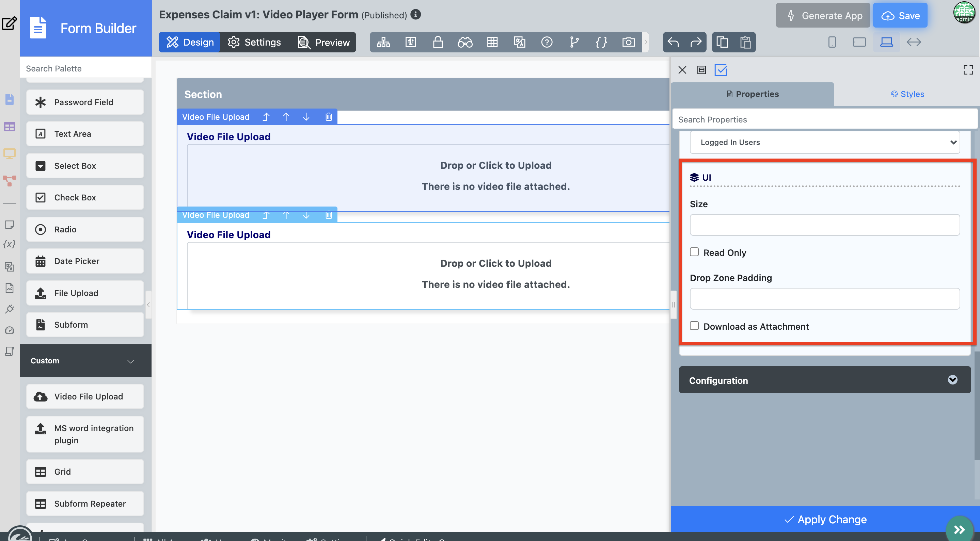Viewport: 980px width, 541px height.
Task: Click the redo arrow icon
Action: [x=695, y=42]
